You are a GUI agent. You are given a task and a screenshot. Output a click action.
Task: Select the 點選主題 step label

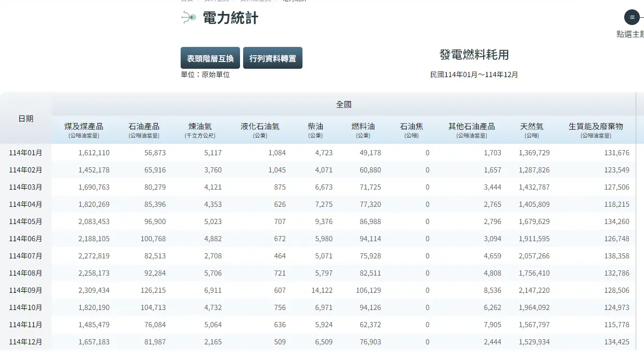pos(630,34)
